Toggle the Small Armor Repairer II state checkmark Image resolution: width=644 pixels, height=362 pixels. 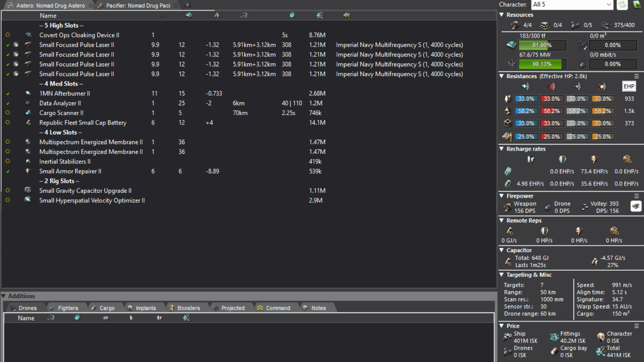coord(8,172)
